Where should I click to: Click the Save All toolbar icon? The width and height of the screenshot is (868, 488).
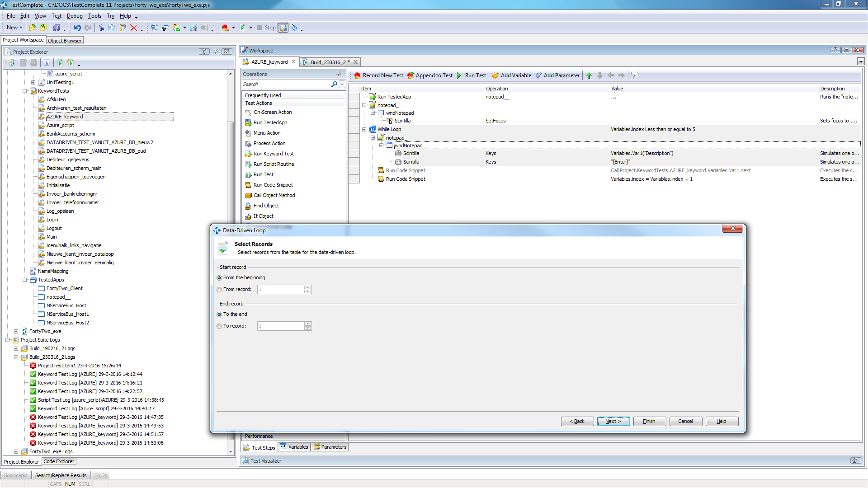pos(57,28)
